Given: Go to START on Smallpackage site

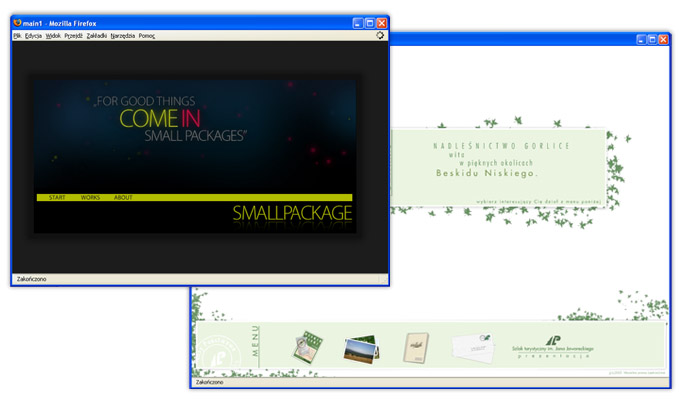Looking at the screenshot, I should [x=57, y=197].
